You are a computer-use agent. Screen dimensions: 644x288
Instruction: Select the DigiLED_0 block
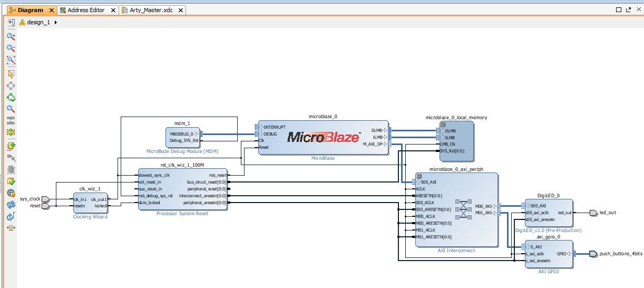click(549, 213)
